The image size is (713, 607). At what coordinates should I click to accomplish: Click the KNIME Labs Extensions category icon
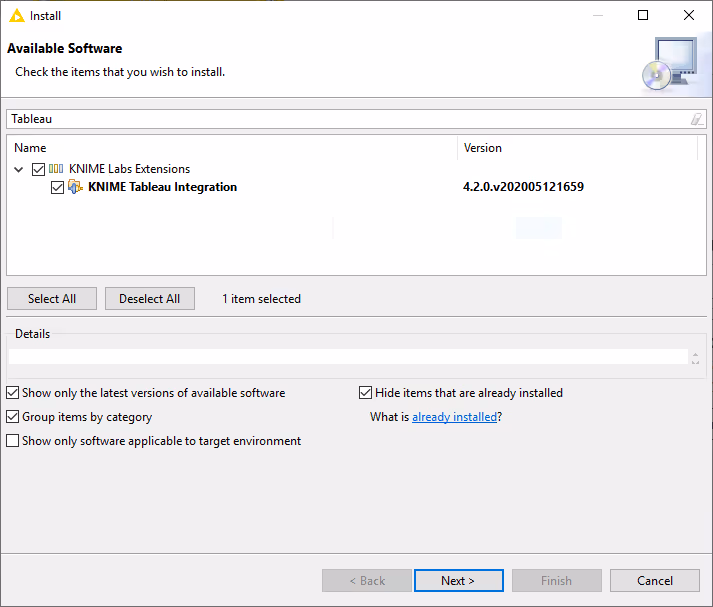coord(56,169)
